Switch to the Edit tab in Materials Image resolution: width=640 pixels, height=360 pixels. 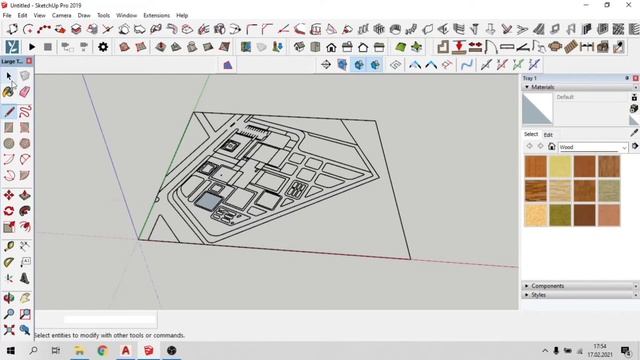coord(548,134)
